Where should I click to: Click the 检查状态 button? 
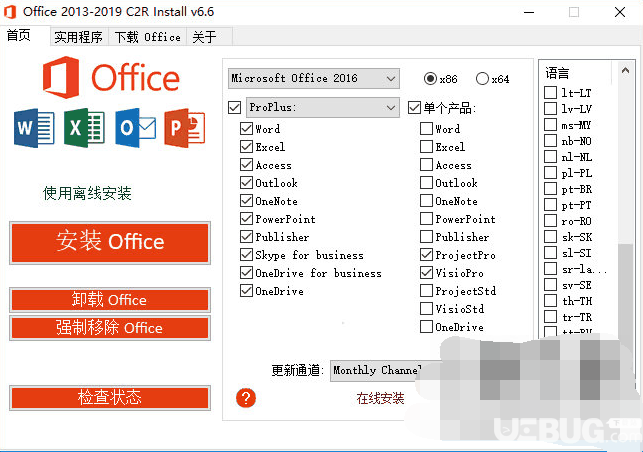pos(110,397)
